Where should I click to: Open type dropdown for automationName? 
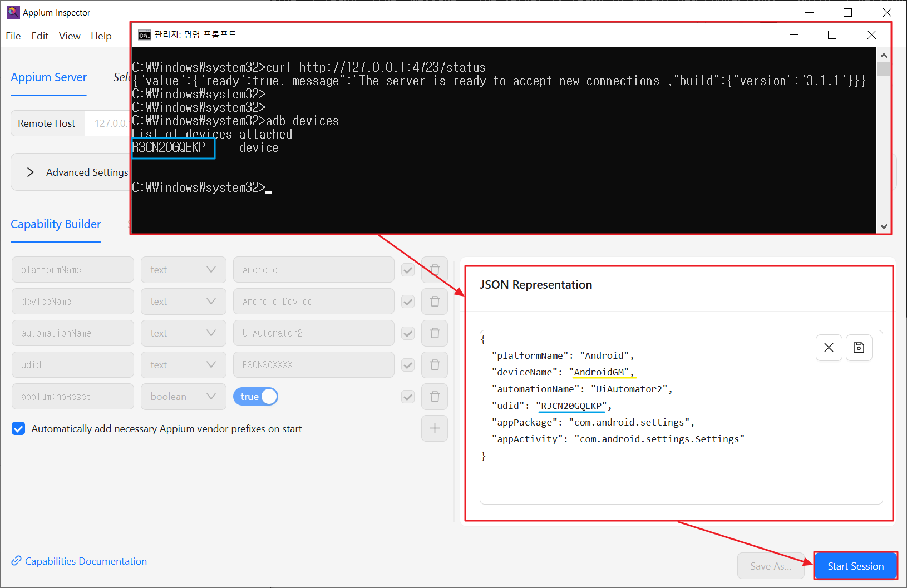pyautogui.click(x=183, y=333)
